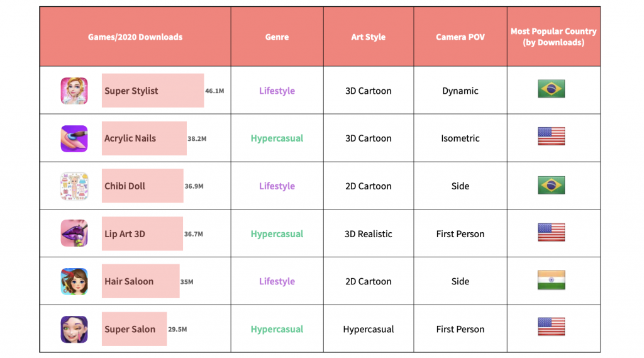Click the Art Style column header

(x=368, y=37)
